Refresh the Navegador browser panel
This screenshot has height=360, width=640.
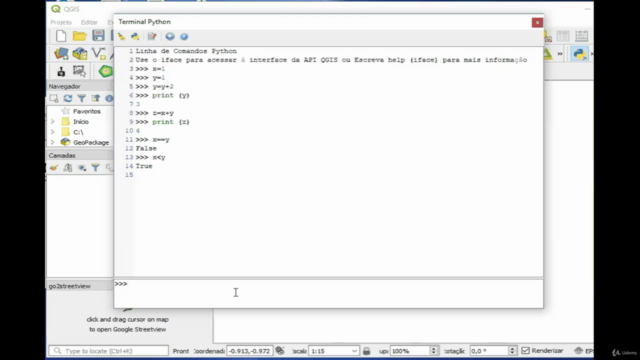[x=68, y=98]
